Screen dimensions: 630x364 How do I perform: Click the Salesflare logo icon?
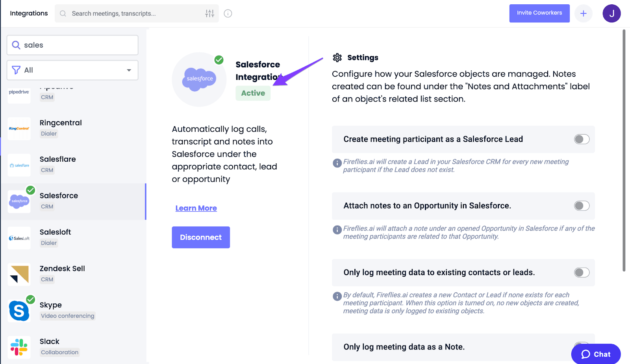pos(19,165)
